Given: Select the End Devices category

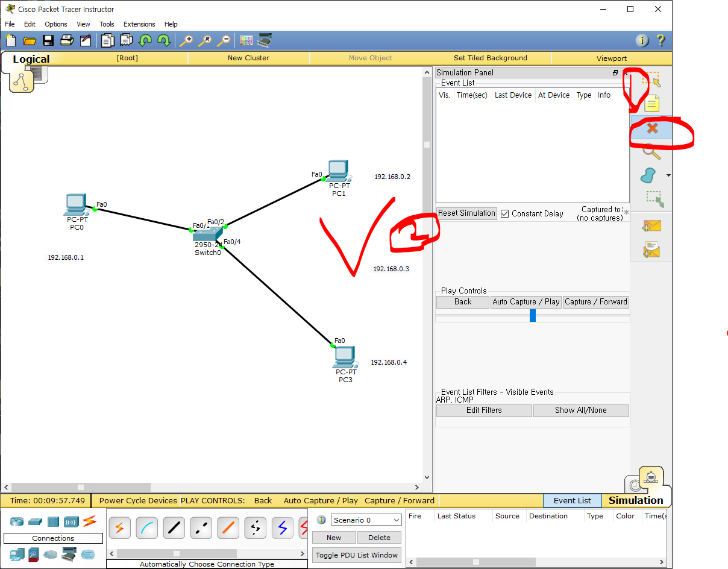Looking at the screenshot, I should [x=16, y=553].
